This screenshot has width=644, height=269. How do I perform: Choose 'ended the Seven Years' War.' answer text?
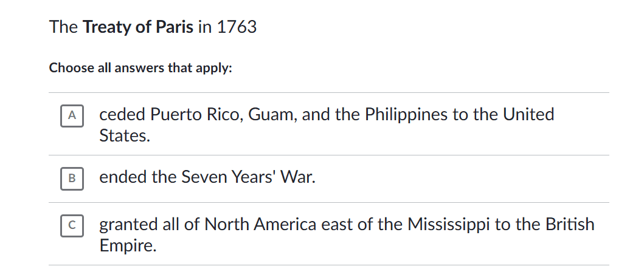(207, 177)
